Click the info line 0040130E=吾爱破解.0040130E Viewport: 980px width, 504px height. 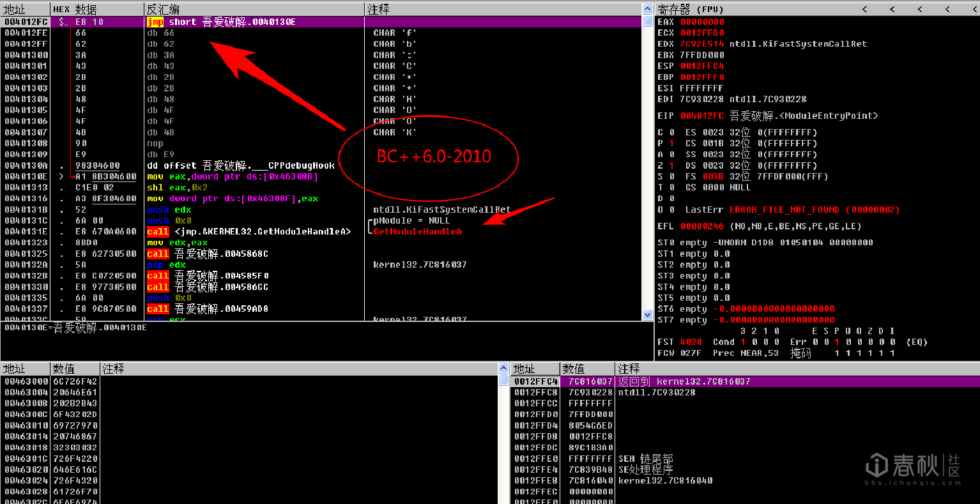coord(75,328)
